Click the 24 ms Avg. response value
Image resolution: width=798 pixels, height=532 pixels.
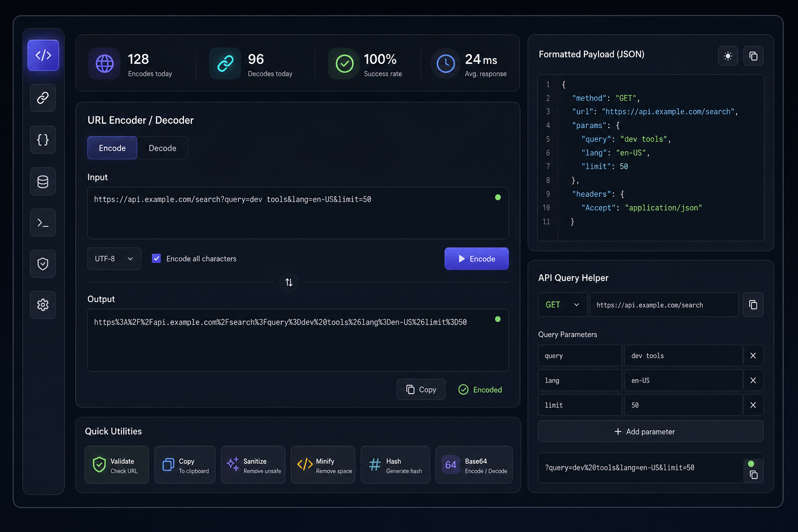(x=481, y=60)
